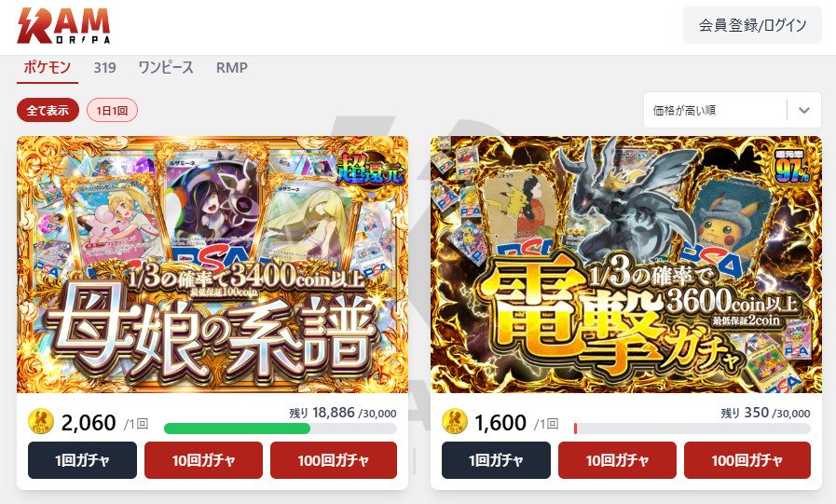Open the 母娘の系譜 gacha banner
Image resolution: width=836 pixels, height=504 pixels.
point(212,265)
